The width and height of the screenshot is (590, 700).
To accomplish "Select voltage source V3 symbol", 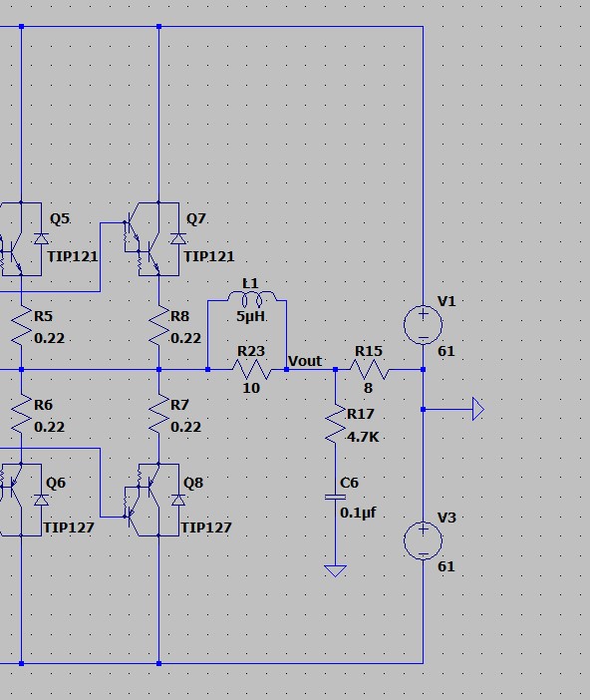I will [424, 540].
